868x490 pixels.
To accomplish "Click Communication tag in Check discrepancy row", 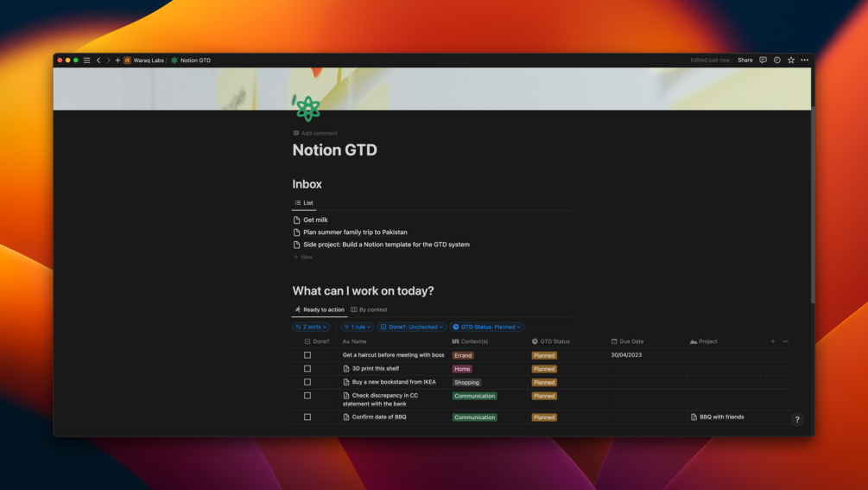I will coord(474,396).
